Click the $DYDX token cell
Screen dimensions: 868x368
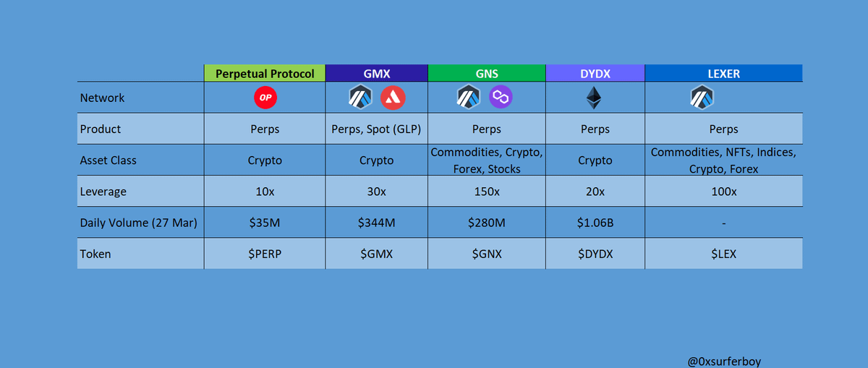(595, 254)
